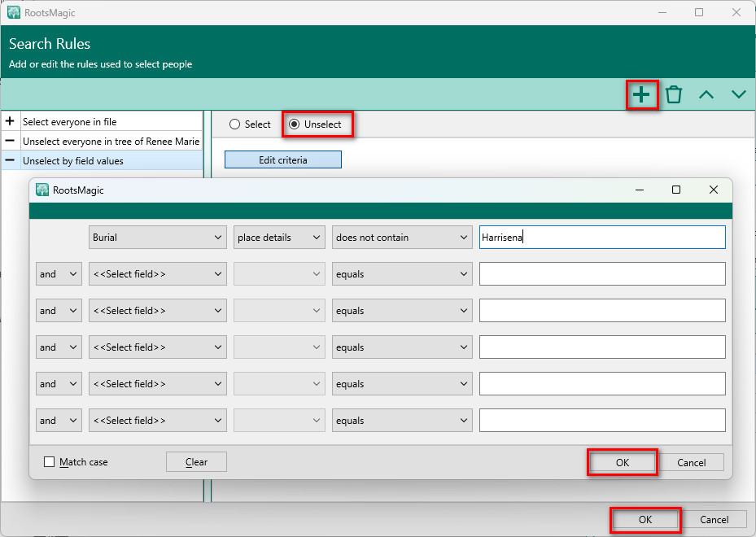This screenshot has width=756, height=537.
Task: Move rule up with up chevron
Action: 706,94
